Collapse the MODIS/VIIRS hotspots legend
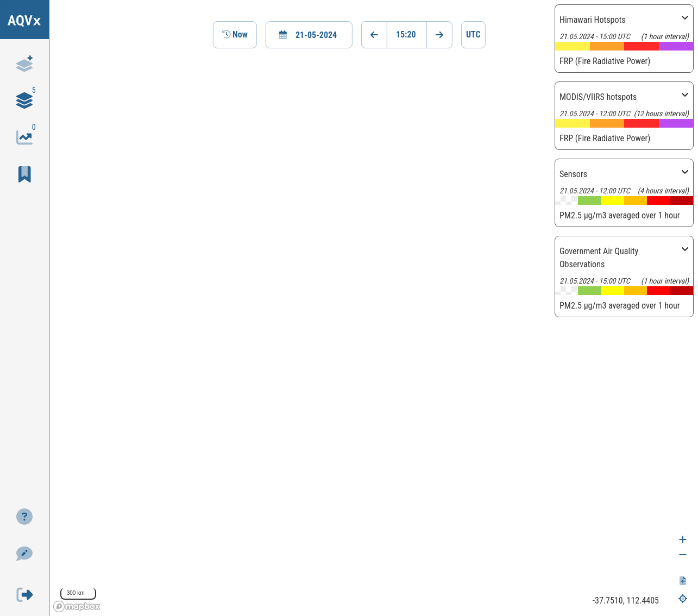Viewport: 698px width, 616px height. [685, 95]
